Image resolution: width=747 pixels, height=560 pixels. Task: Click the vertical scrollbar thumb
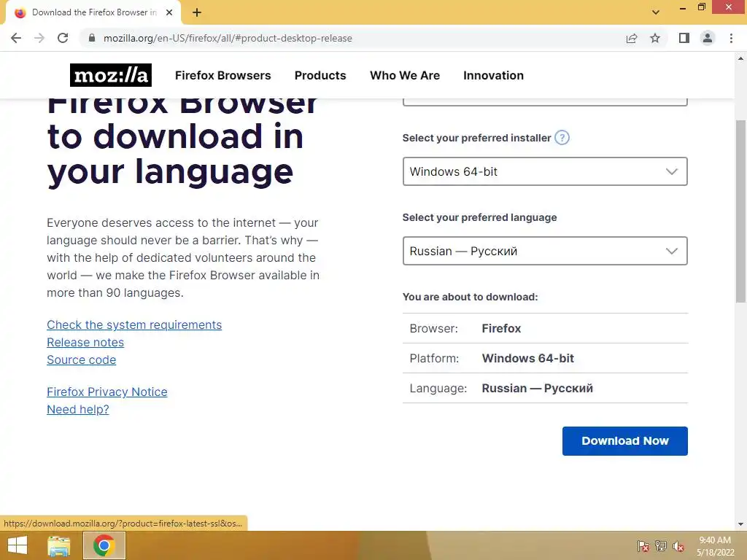click(741, 211)
